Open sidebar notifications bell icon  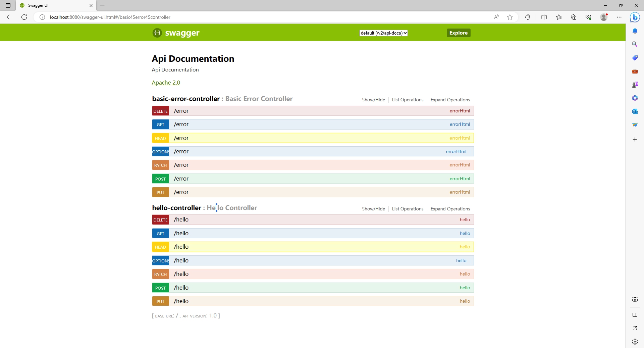(x=635, y=31)
